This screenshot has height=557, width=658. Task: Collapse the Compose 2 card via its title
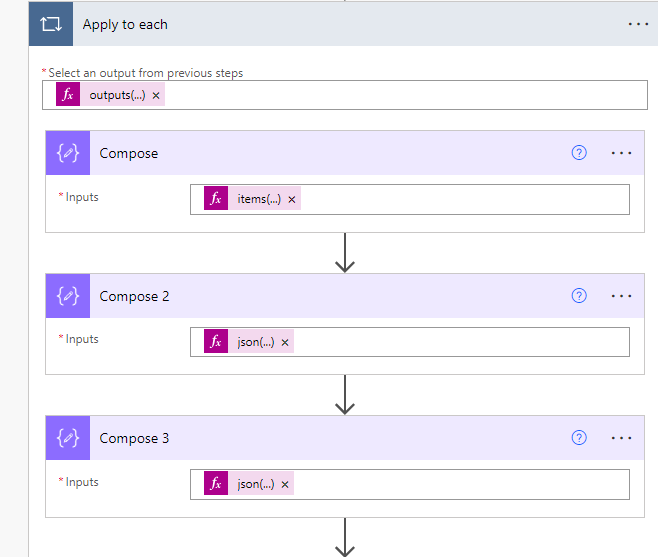coord(135,296)
